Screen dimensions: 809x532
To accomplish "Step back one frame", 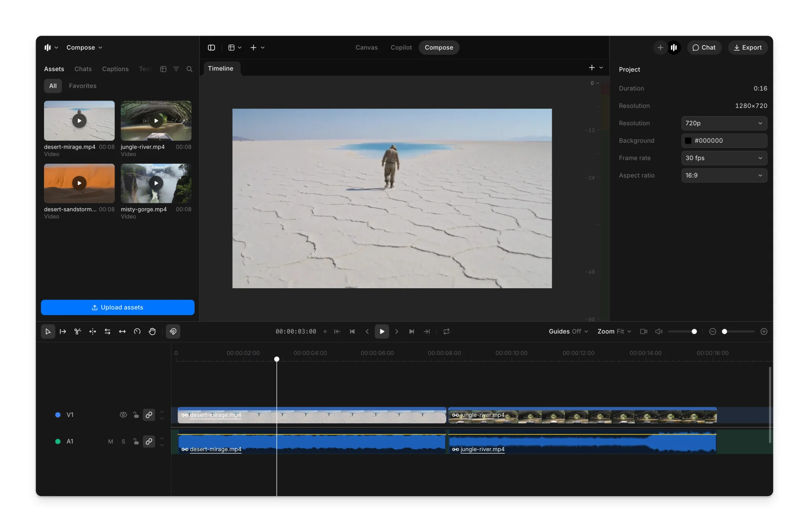I will pyautogui.click(x=367, y=331).
